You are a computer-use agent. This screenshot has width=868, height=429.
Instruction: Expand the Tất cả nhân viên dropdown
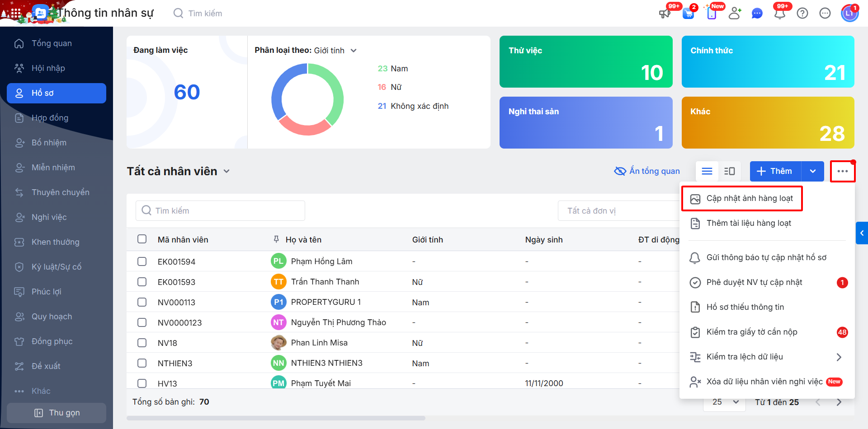coord(226,171)
